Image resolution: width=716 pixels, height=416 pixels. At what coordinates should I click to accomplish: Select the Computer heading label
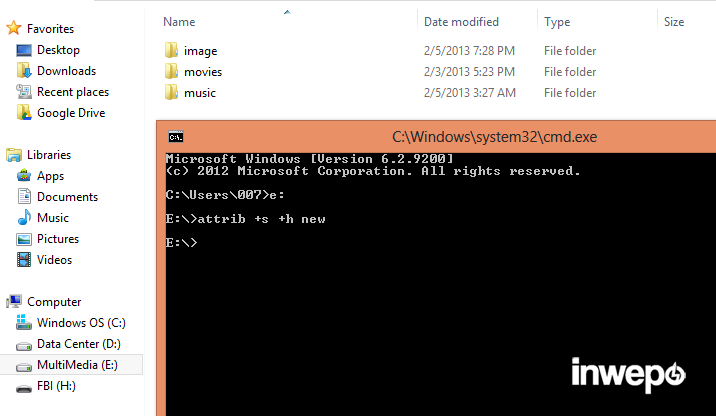[x=54, y=302]
